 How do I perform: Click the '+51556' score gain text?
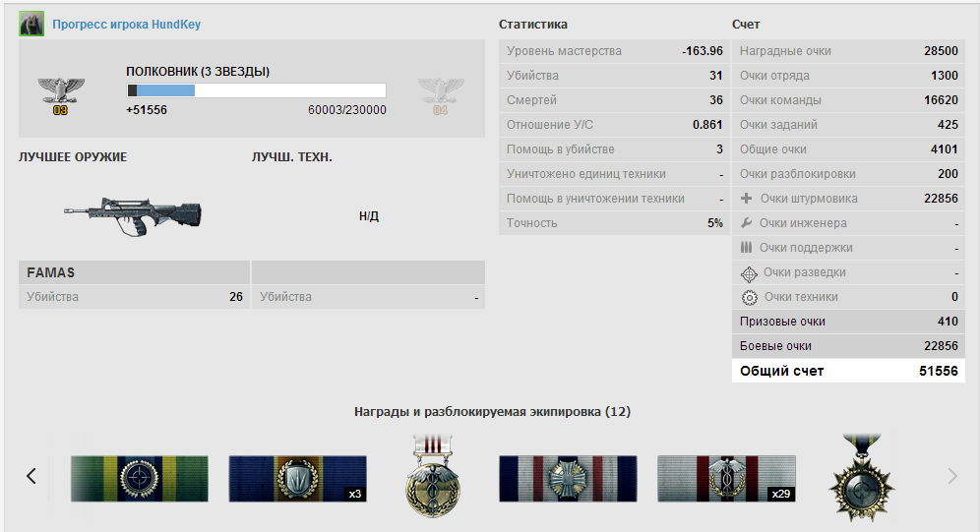click(147, 110)
